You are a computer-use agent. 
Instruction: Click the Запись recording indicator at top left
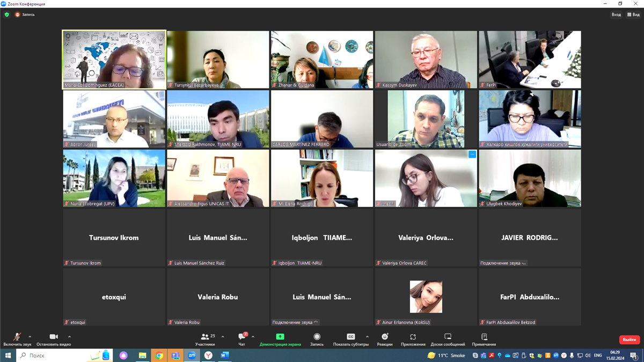(x=25, y=14)
